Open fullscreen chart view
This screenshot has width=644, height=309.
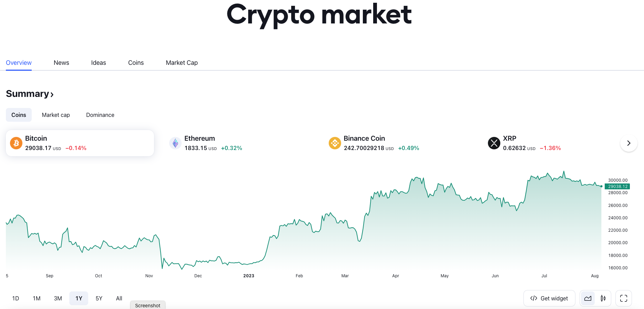click(x=624, y=298)
